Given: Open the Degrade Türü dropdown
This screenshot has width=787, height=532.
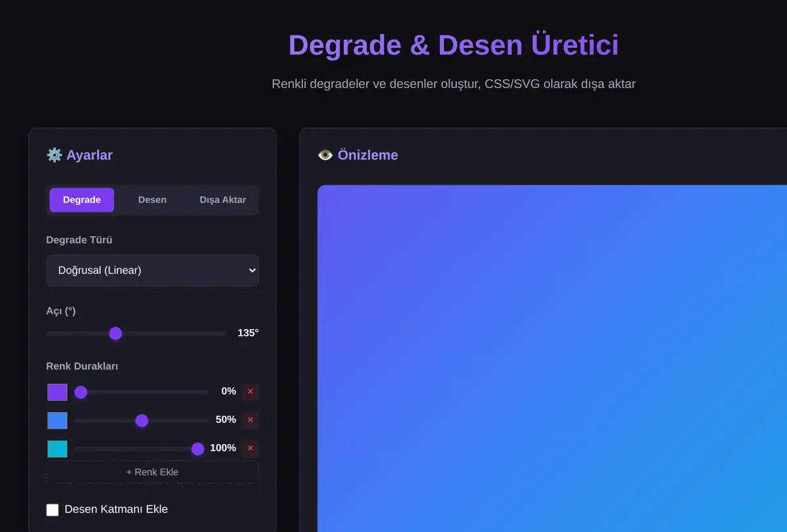Looking at the screenshot, I should coord(152,270).
